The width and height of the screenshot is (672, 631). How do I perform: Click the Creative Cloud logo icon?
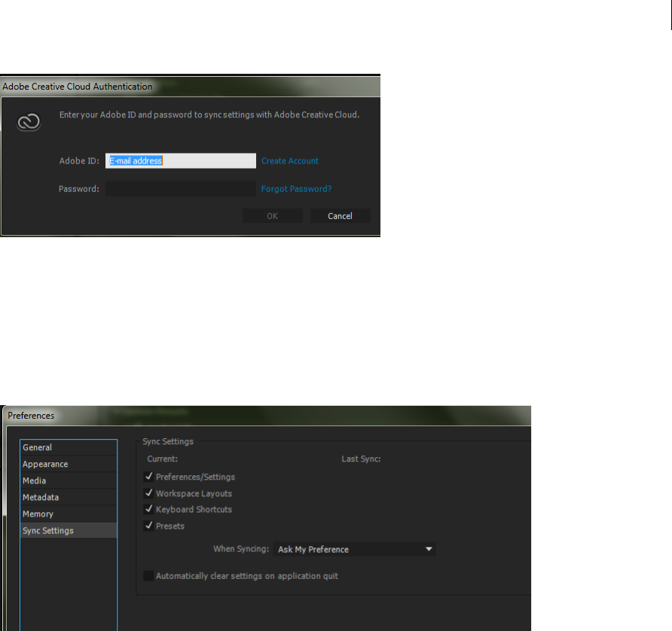point(29,122)
